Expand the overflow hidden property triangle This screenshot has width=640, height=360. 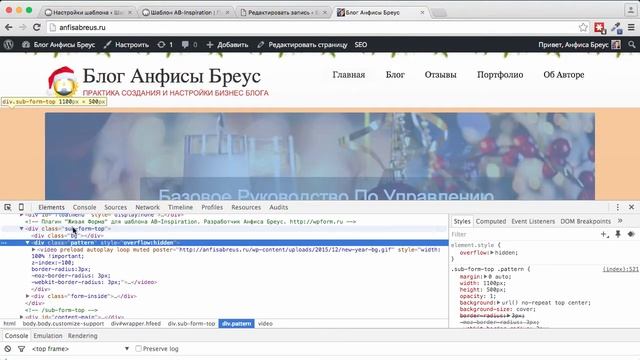pyautogui.click(x=492, y=253)
